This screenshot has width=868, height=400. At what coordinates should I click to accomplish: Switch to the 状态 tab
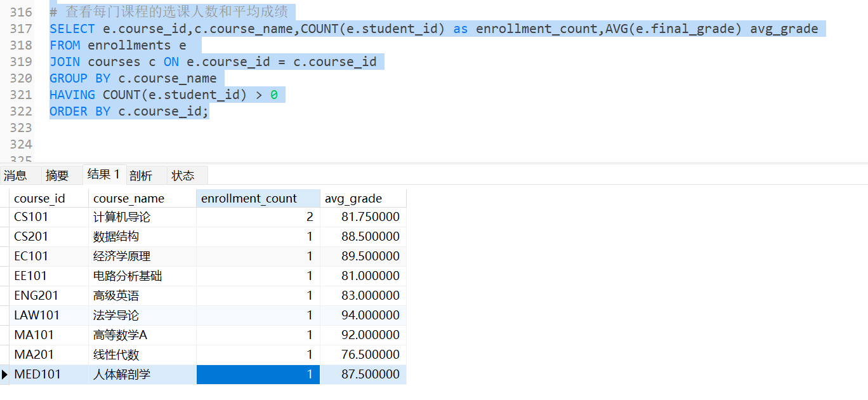click(183, 176)
